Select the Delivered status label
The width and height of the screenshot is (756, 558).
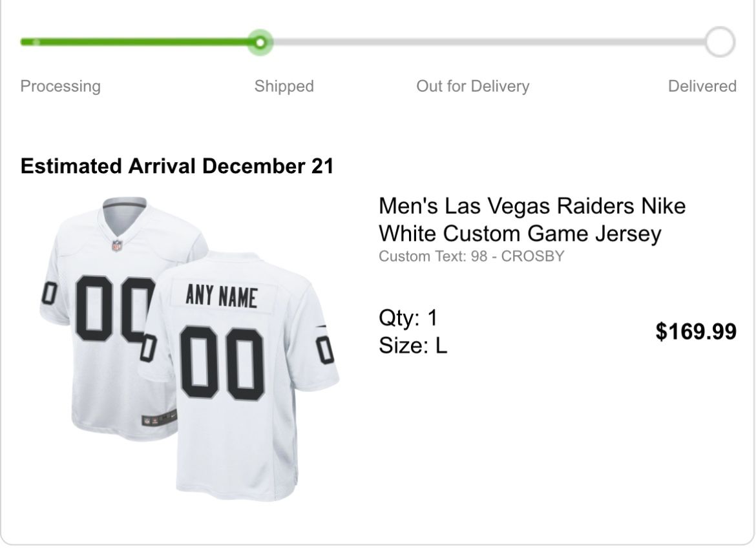coord(702,87)
